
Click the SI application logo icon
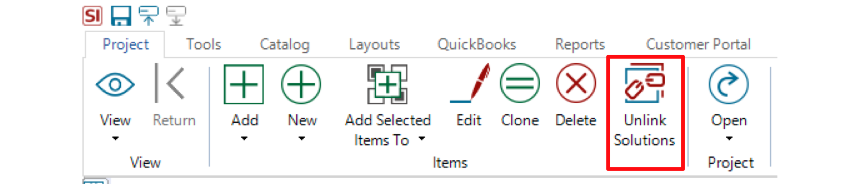[x=92, y=16]
